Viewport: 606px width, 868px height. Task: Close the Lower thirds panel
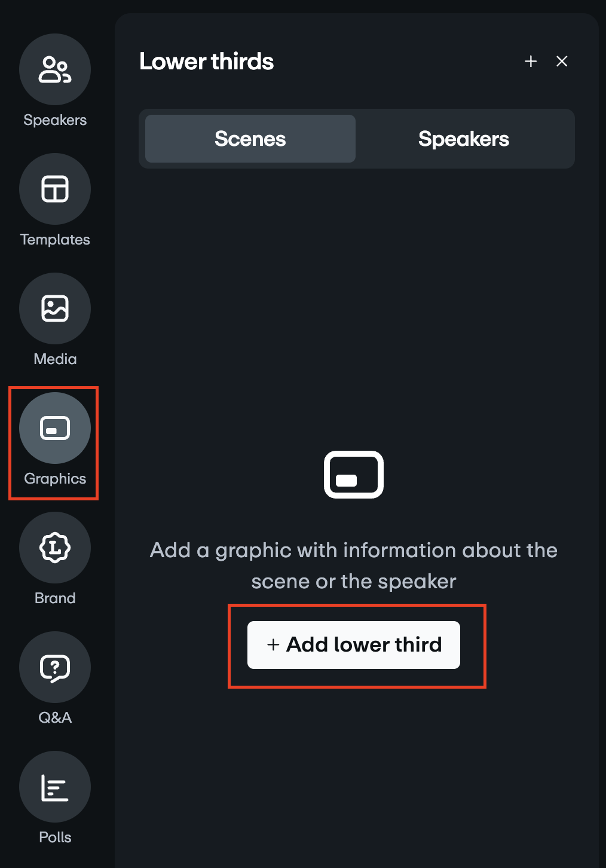coord(562,61)
